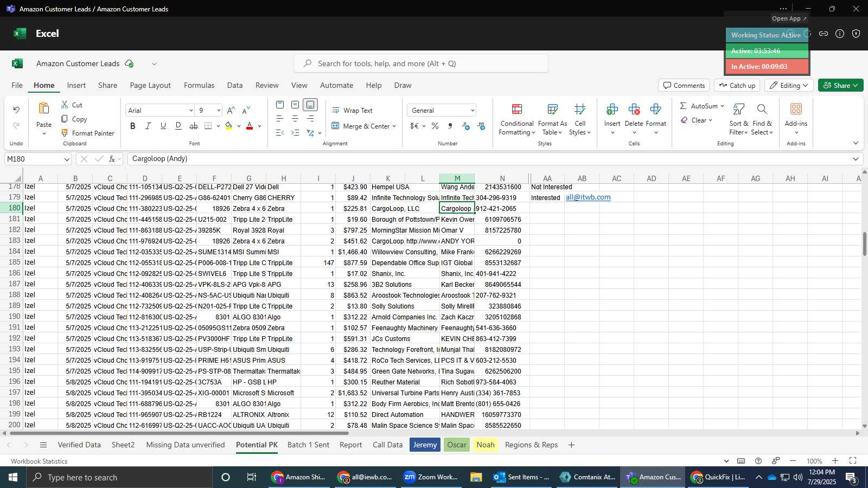Click the Redo arrow icon
This screenshot has width=868, height=488.
pyautogui.click(x=16, y=126)
